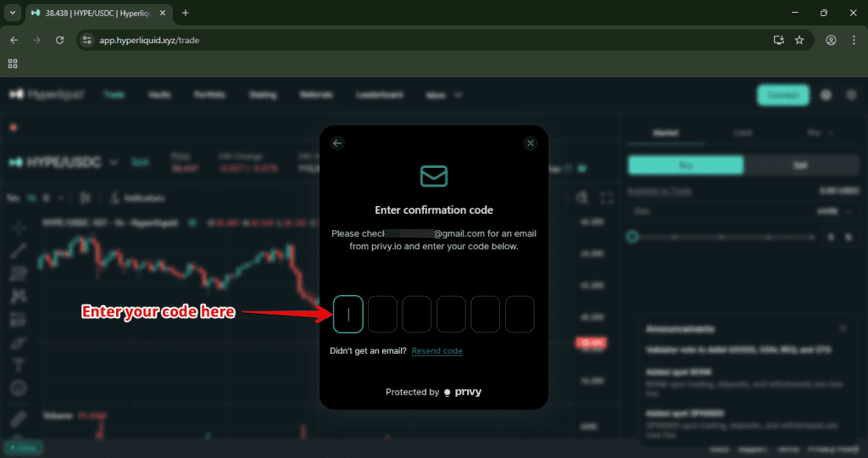The height and width of the screenshot is (458, 868).
Task: Bookmark this page with the star icon
Action: pos(799,40)
